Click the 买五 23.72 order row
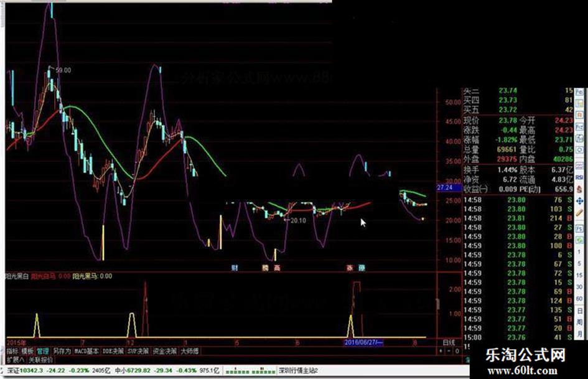 [x=518, y=110]
